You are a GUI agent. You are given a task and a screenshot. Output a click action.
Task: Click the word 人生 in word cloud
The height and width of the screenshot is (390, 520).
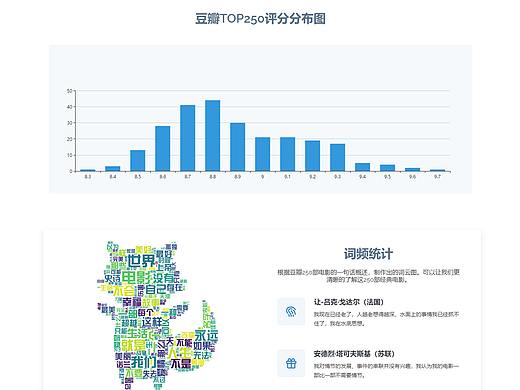[x=180, y=353]
